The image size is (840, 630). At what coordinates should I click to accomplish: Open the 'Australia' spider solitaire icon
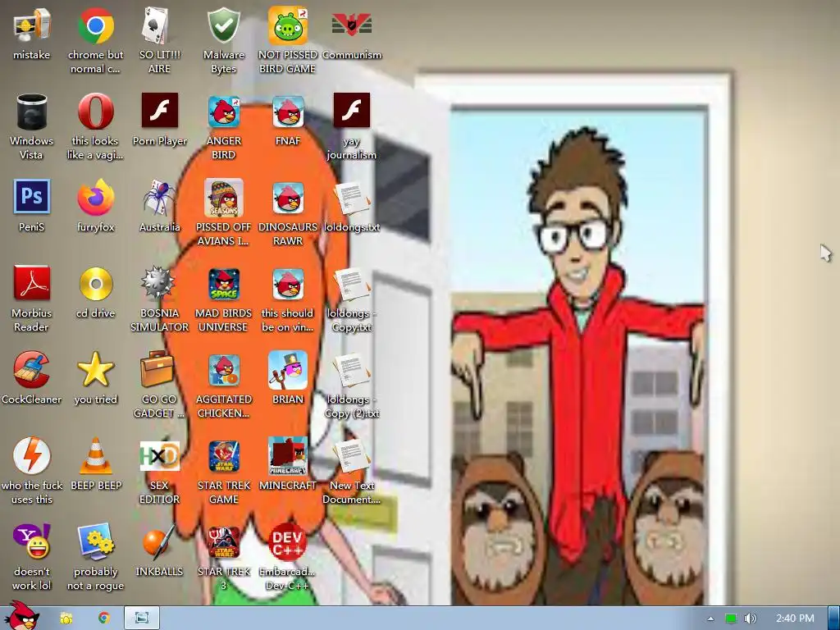pyautogui.click(x=159, y=198)
